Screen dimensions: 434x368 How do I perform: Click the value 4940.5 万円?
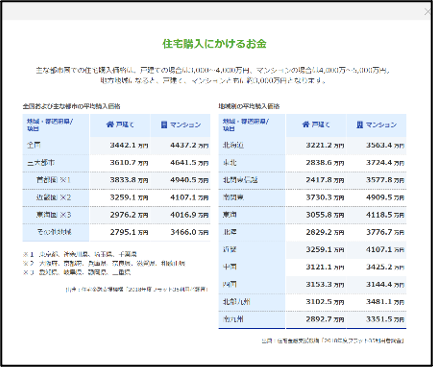point(189,180)
